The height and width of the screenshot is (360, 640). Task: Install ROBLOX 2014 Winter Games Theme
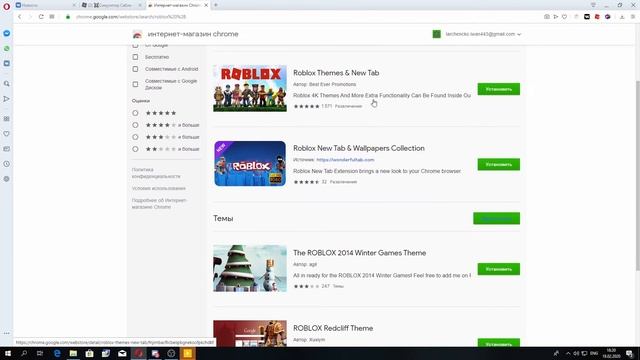499,269
